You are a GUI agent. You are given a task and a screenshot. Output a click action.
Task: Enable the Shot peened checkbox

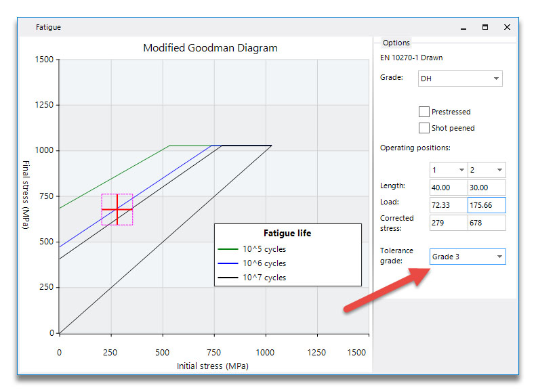424,128
